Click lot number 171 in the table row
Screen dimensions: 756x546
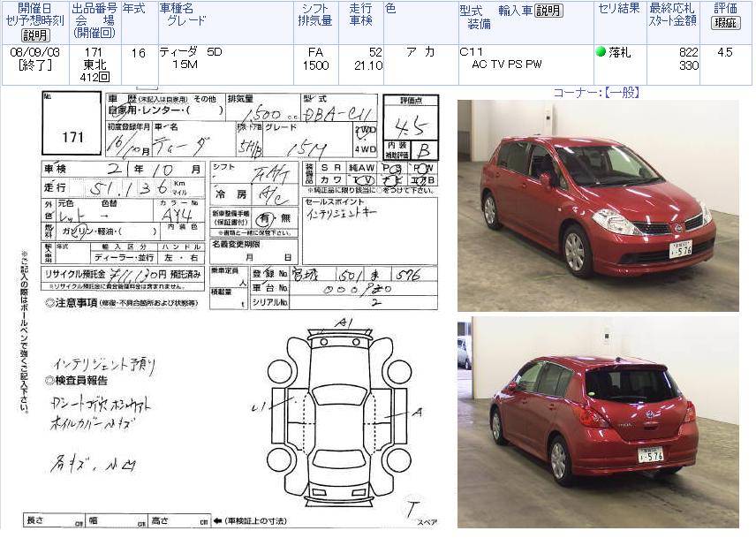point(93,52)
